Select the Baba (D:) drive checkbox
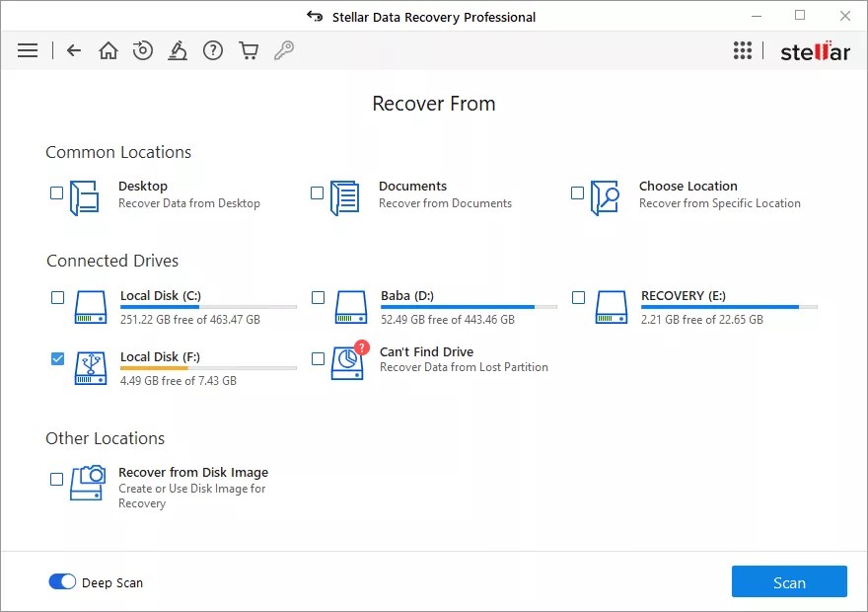Screen dimensions: 868x612 [318, 296]
